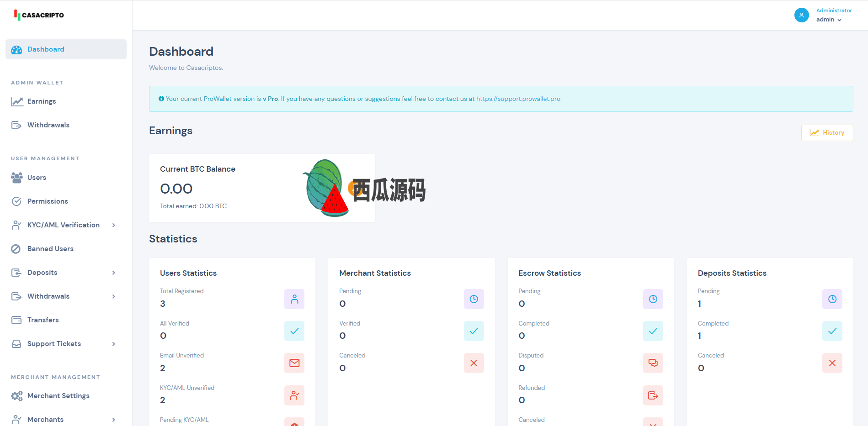Image resolution: width=868 pixels, height=426 pixels.
Task: Click the 'Total Registered' label
Action: point(181,291)
